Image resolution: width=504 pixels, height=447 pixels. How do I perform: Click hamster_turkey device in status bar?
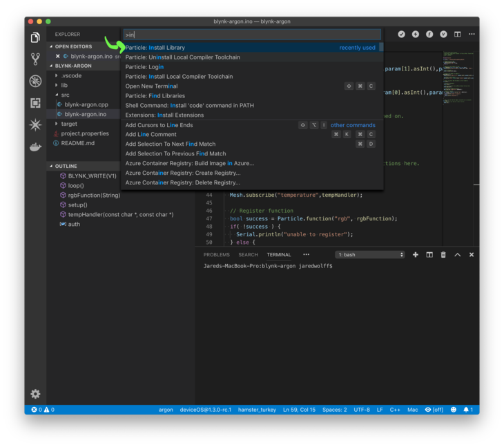point(257,410)
